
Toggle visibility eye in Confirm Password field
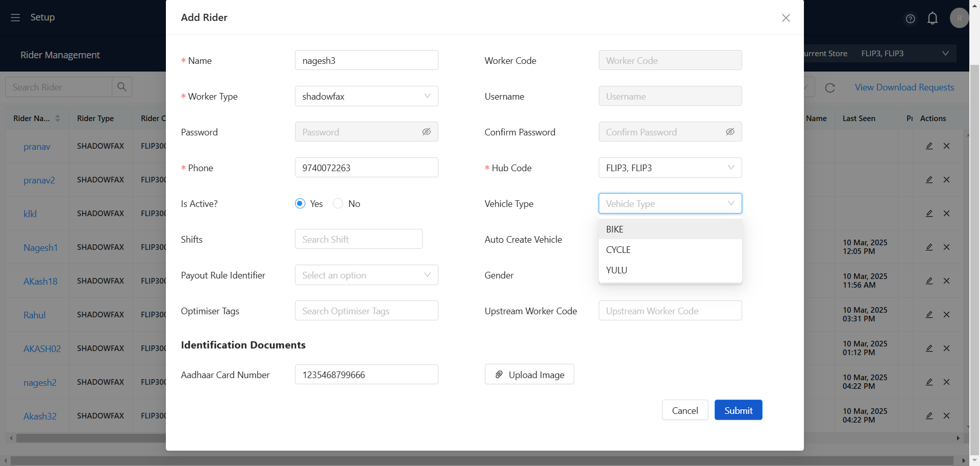coord(730,132)
